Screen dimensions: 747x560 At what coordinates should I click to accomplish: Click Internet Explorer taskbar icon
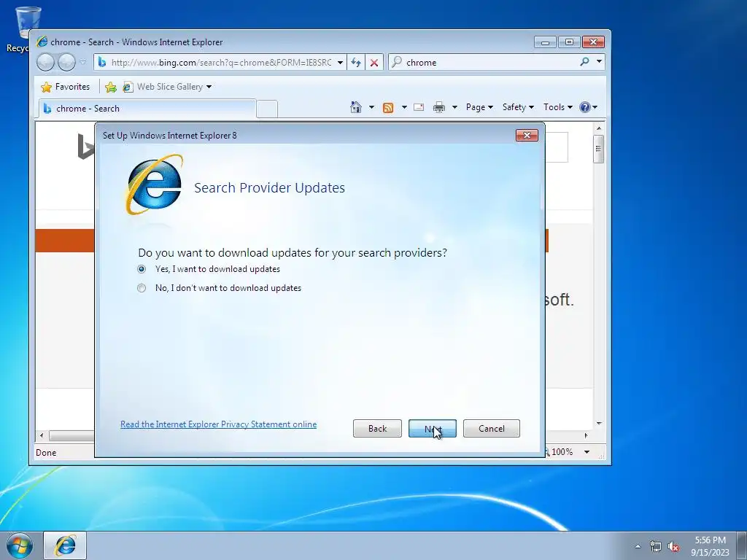65,545
